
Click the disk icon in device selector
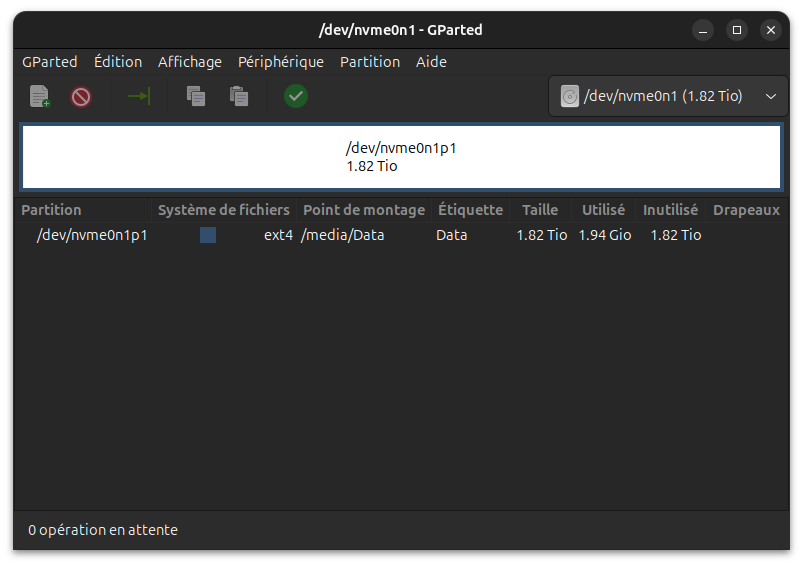tap(569, 96)
